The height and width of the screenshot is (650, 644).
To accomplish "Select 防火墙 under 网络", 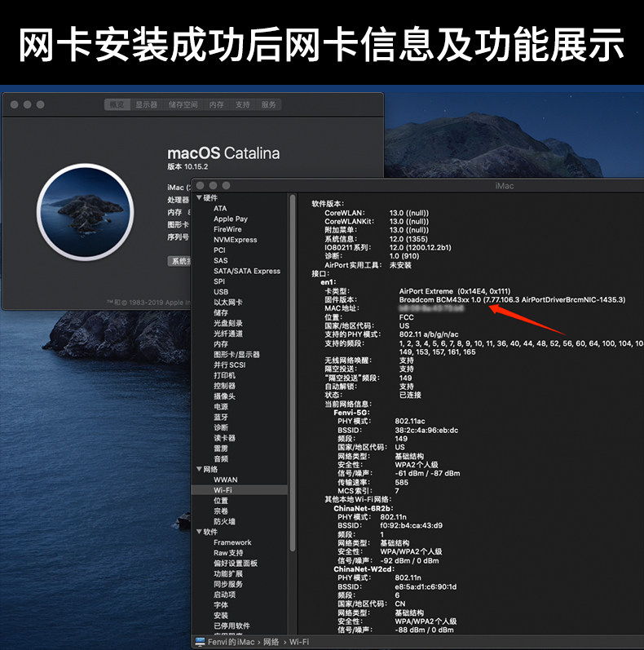I will (x=224, y=521).
